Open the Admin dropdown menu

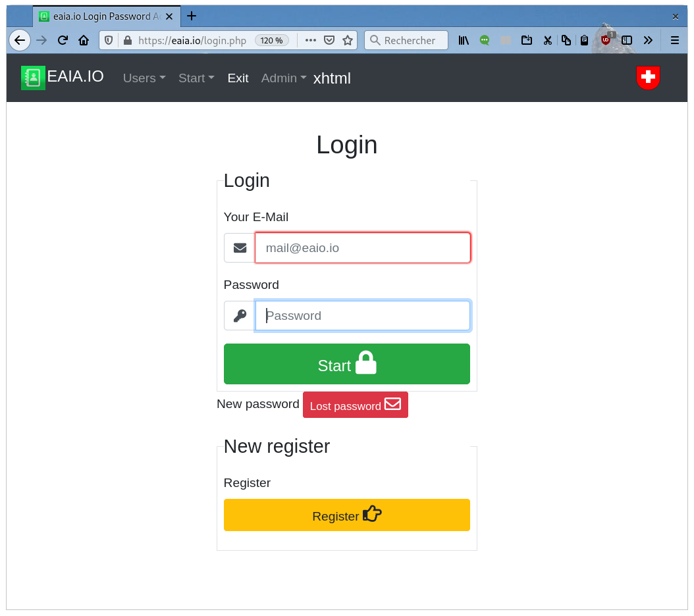point(284,78)
